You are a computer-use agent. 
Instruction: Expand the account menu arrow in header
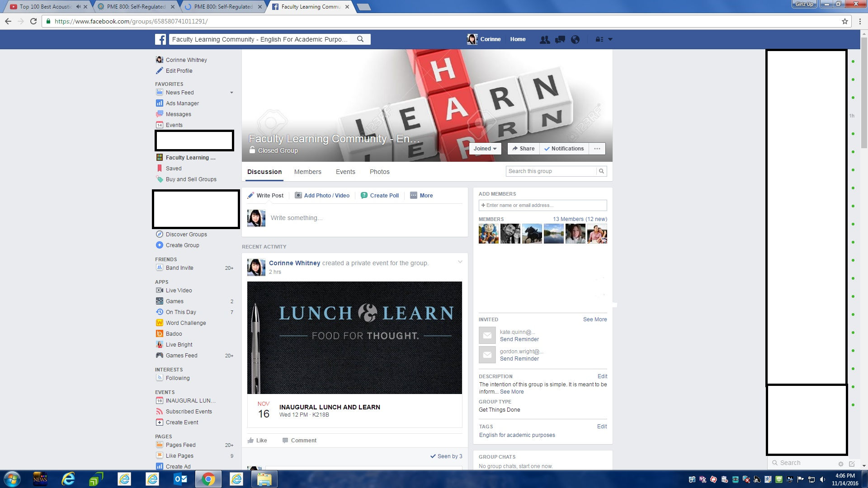point(610,40)
